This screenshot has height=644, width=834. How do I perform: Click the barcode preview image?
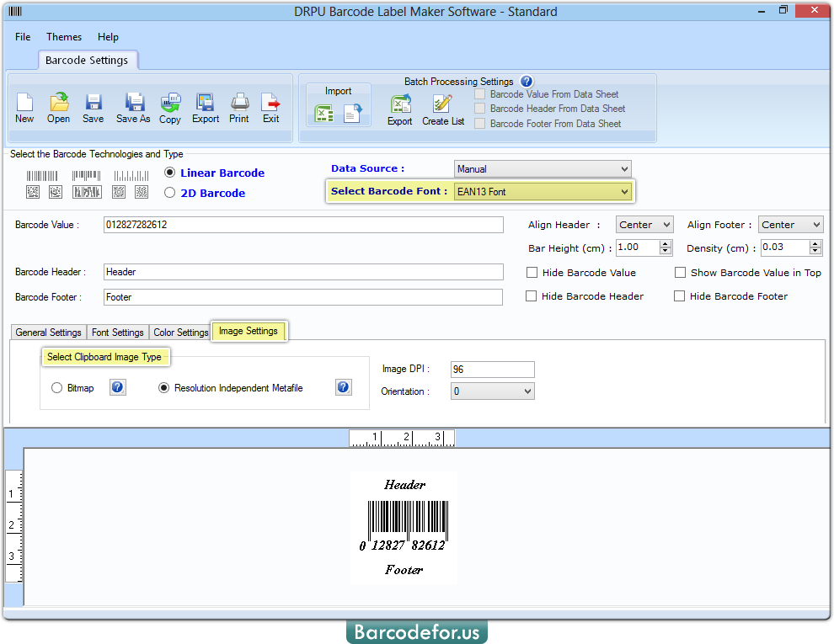pos(404,528)
